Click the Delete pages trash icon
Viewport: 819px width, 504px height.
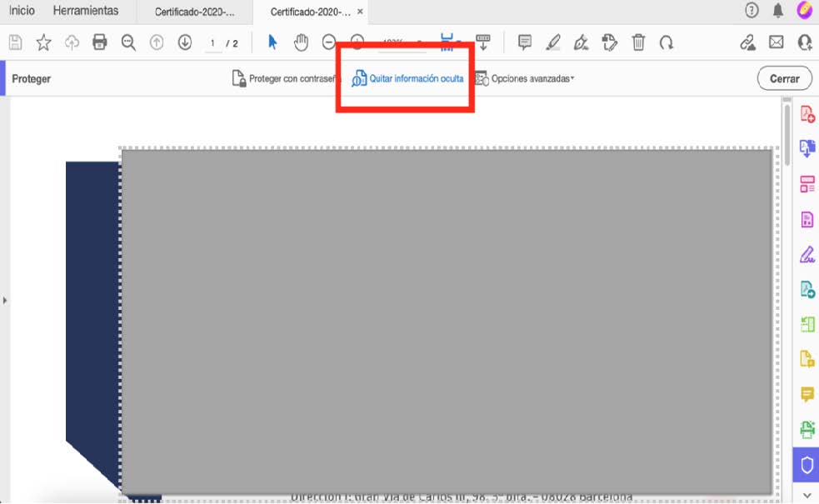coord(638,42)
